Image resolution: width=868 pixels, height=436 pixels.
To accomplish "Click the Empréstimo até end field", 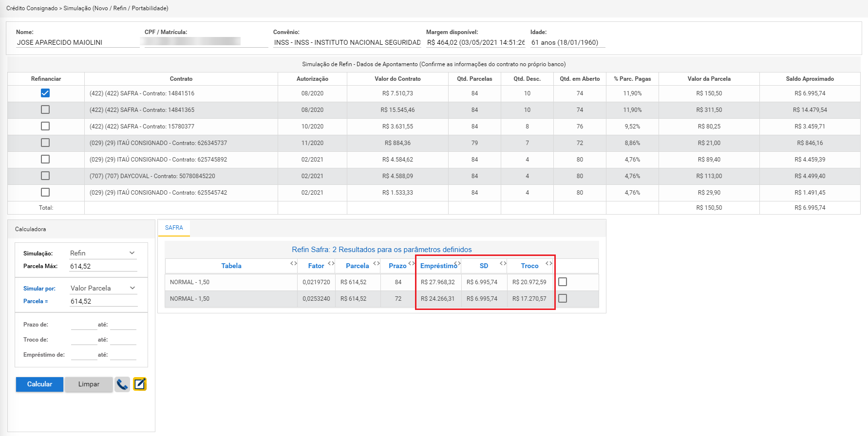I will point(123,355).
